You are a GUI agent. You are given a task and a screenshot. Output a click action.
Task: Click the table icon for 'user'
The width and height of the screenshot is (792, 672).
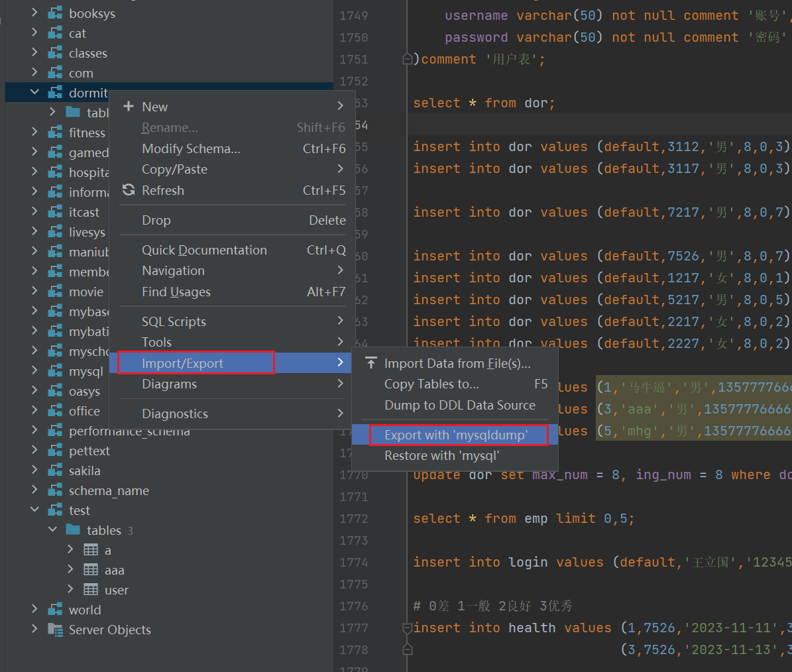click(91, 590)
